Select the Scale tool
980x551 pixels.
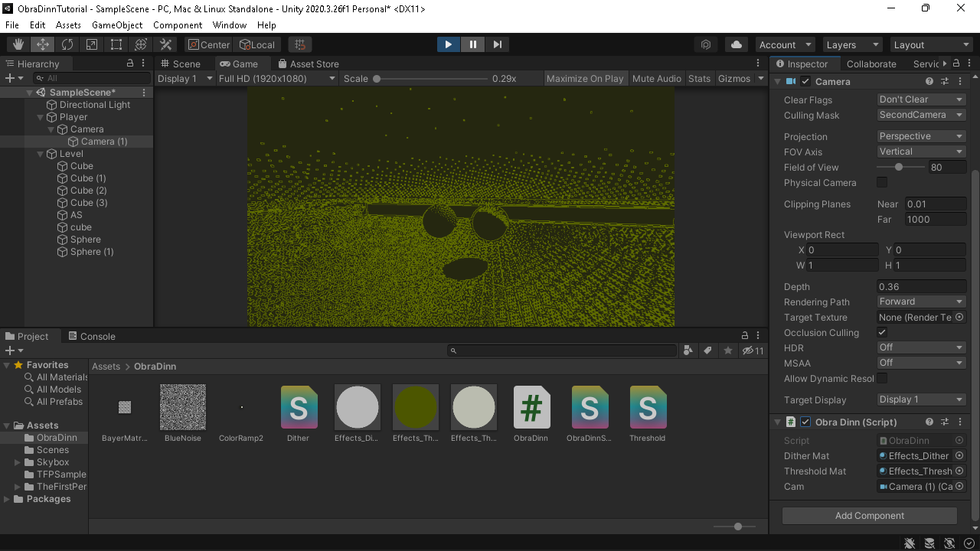(x=92, y=44)
